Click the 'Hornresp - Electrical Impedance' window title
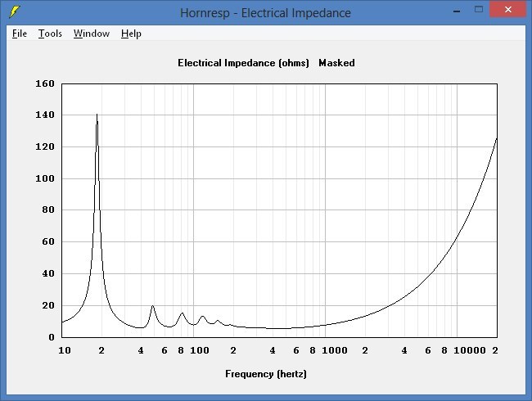The width and height of the screenshot is (532, 401). [265, 13]
